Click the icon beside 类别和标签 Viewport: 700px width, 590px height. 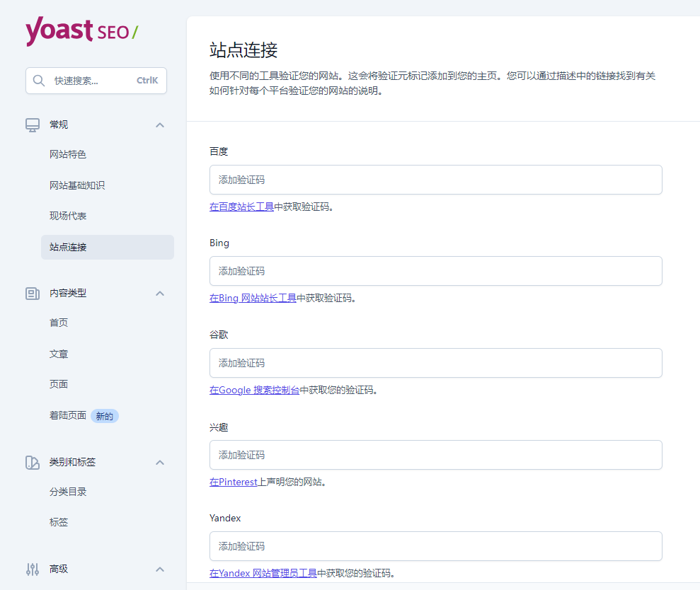[x=32, y=462]
